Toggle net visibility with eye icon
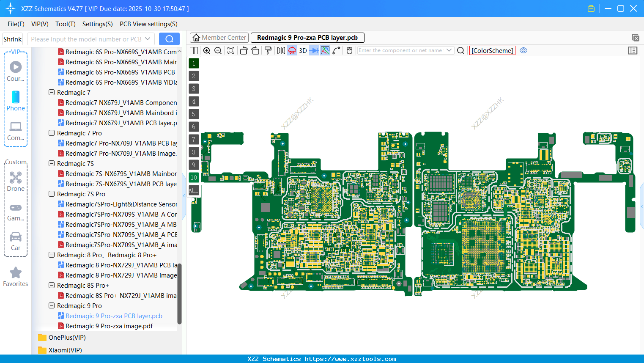The height and width of the screenshot is (363, 644). [523, 50]
